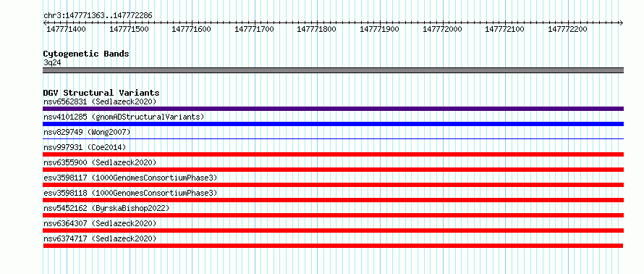Click the red nsv6355900 variant bar
Image resolution: width=644 pixels, height=274 pixels.
[x=333, y=170]
